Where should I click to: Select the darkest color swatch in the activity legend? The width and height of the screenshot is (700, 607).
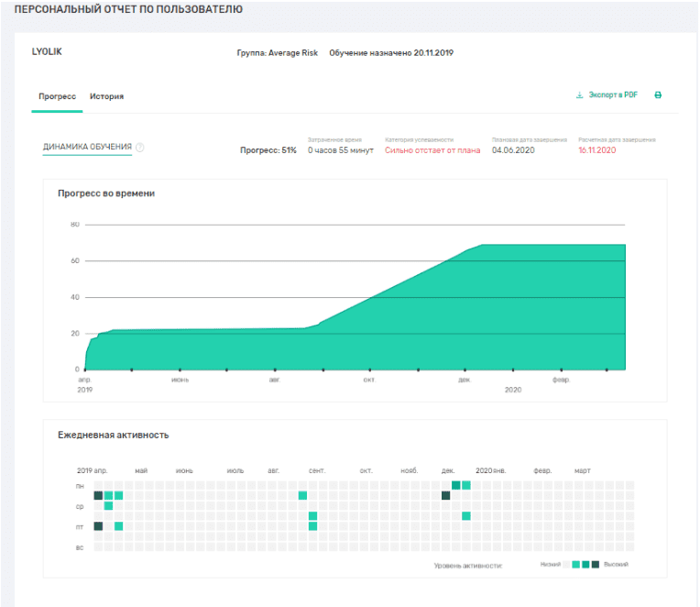click(596, 565)
